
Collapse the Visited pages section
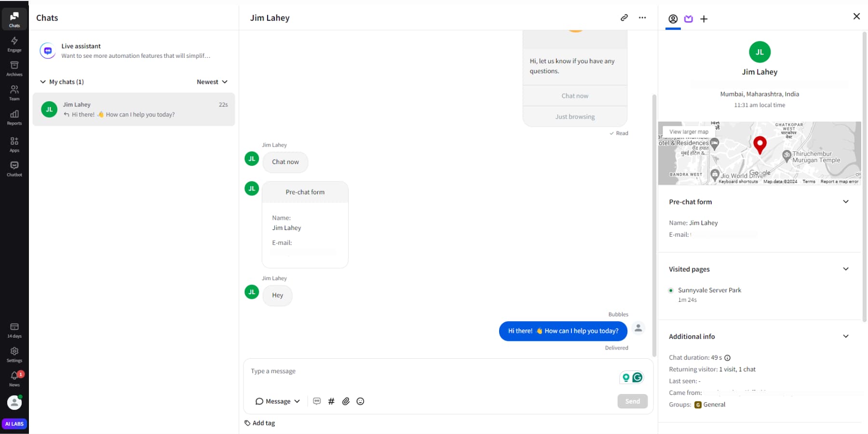pos(846,269)
